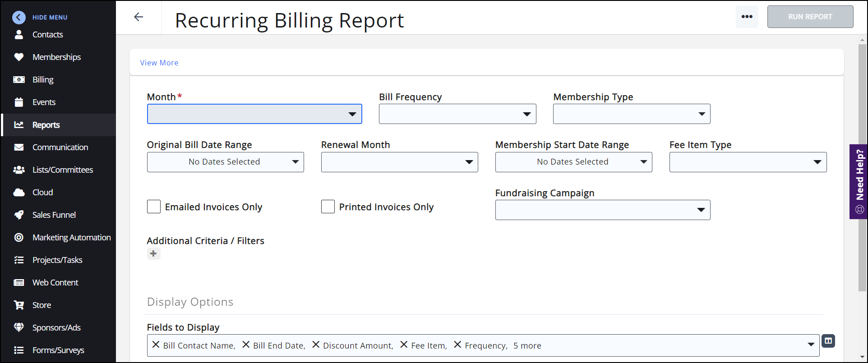Expand the Month dropdown
868x363 pixels.
point(254,114)
